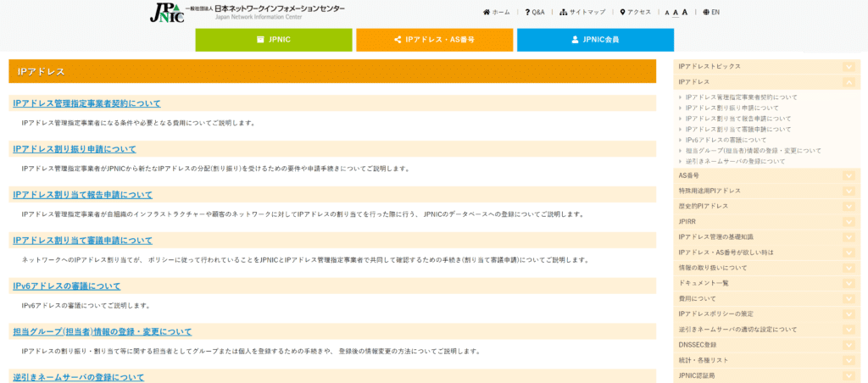Image resolution: width=868 pixels, height=383 pixels.
Task: Click the AS番号 sidebar section title
Action: pos(688,175)
